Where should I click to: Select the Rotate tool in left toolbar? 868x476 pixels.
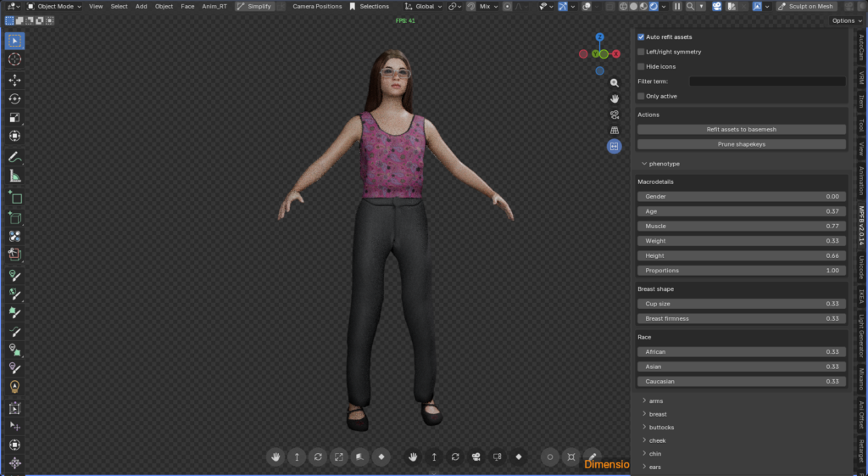coord(15,98)
